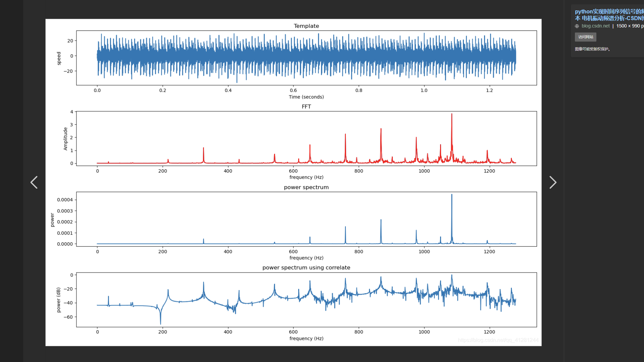Click the 'Template' chart title
Viewport: 644px width, 362px height.
click(306, 26)
